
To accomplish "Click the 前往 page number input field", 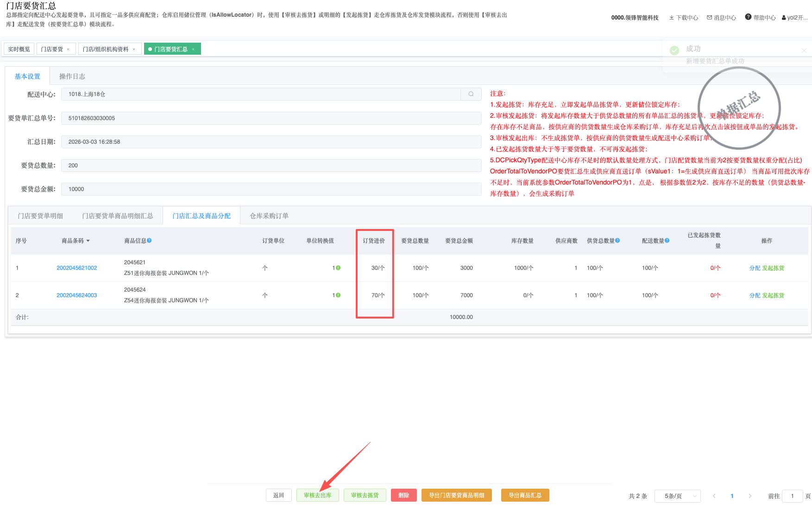I will [792, 496].
